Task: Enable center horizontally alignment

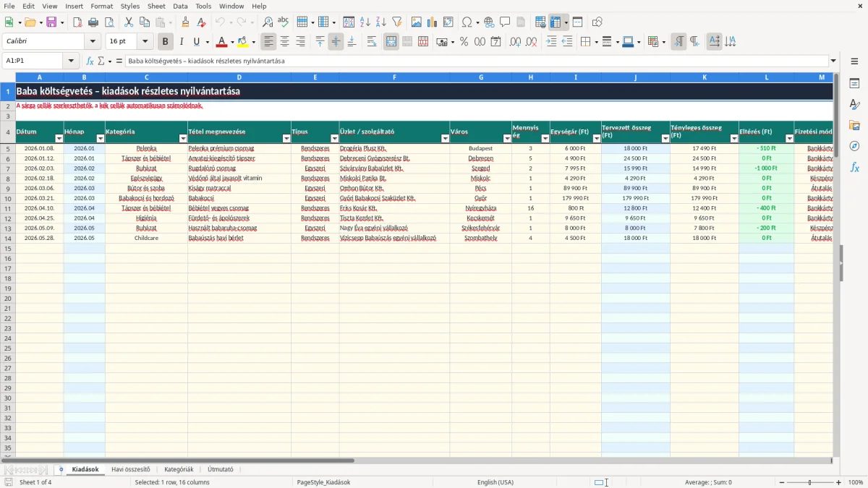Action: click(285, 42)
